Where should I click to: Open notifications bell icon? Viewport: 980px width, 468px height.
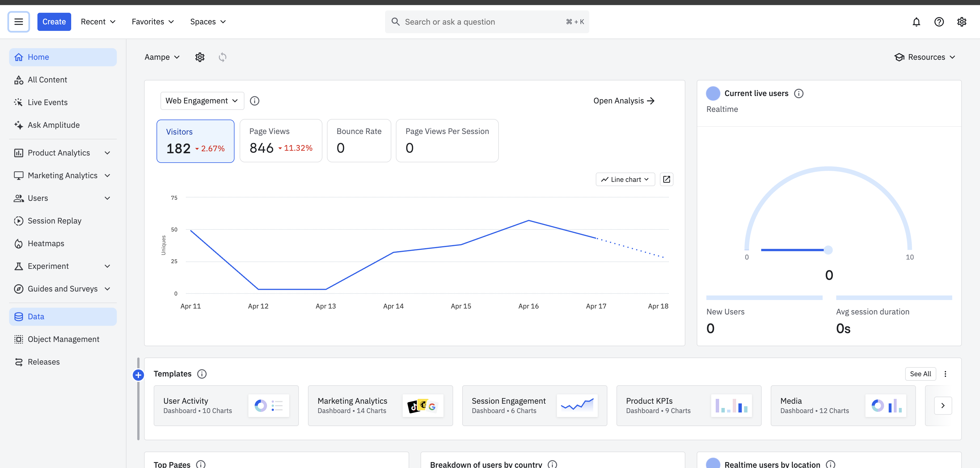coord(916,22)
